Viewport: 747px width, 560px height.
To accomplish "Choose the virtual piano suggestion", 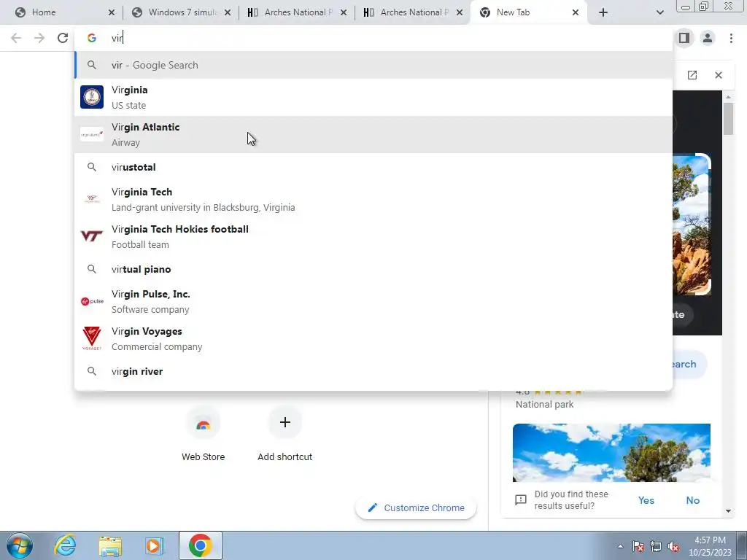I will [373, 269].
